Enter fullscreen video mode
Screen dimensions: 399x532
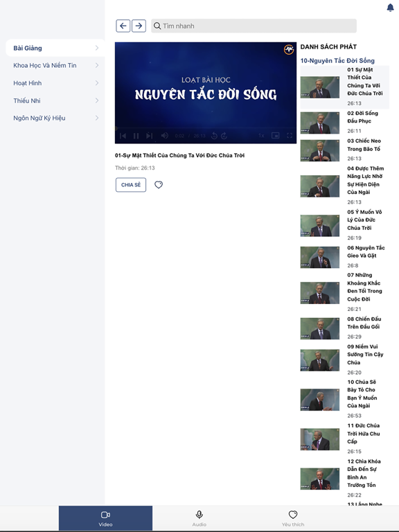pos(290,136)
